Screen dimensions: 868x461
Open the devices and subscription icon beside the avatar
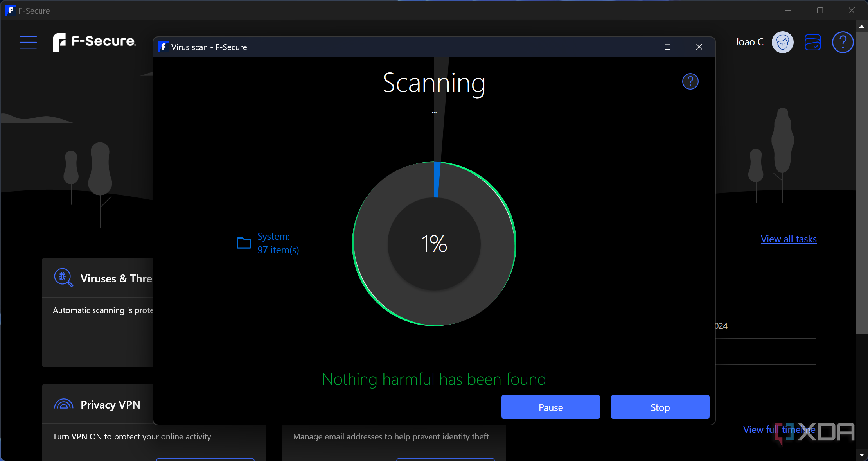click(x=812, y=42)
